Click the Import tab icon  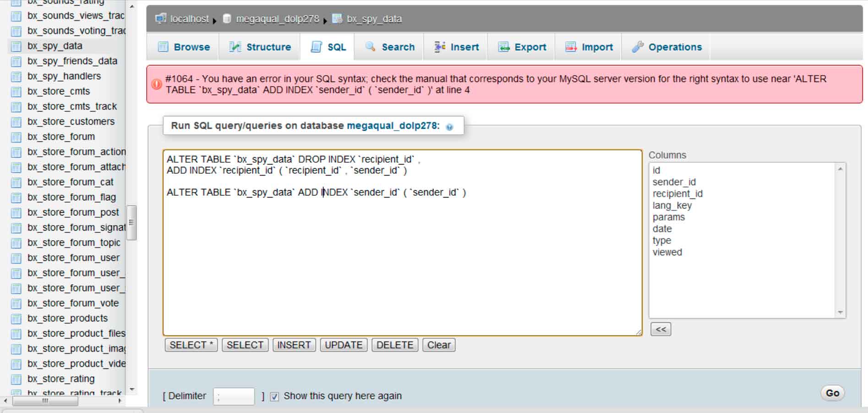571,47
